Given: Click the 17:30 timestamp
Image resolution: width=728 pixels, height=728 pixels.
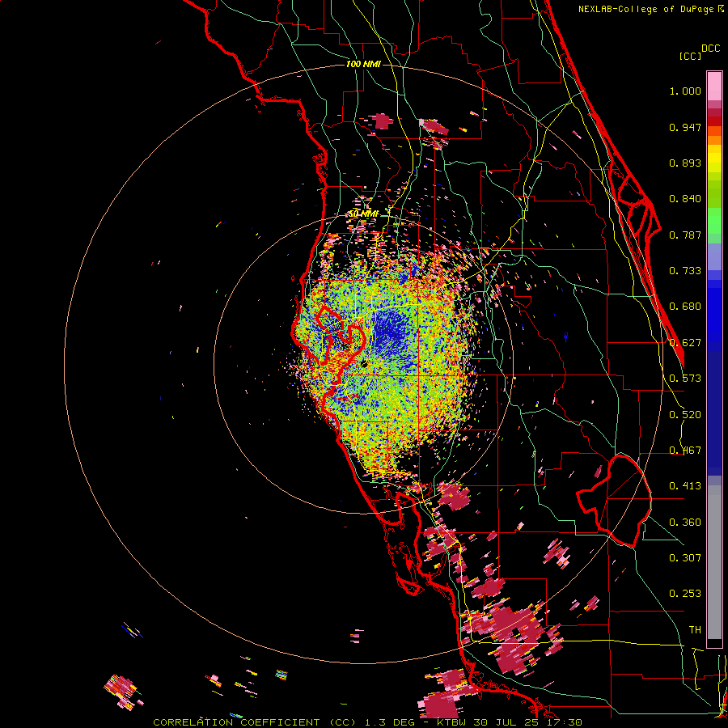Looking at the screenshot, I should pyautogui.click(x=564, y=722).
